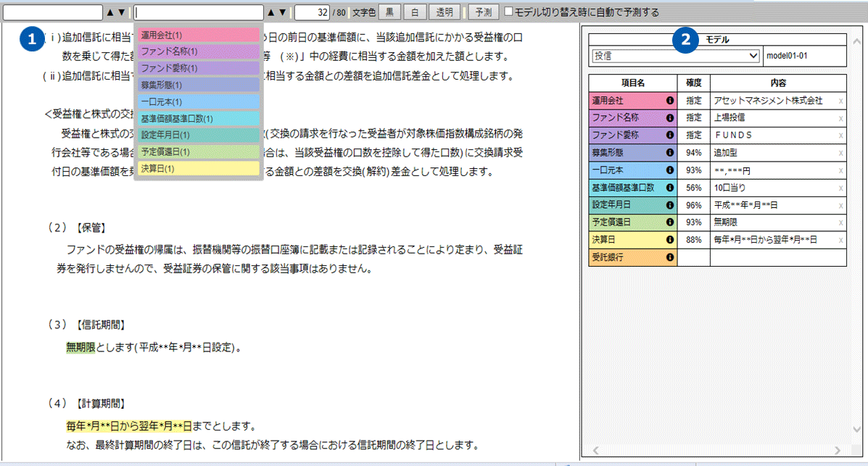Set text color with 透明 button
The image size is (868, 466).
point(445,12)
